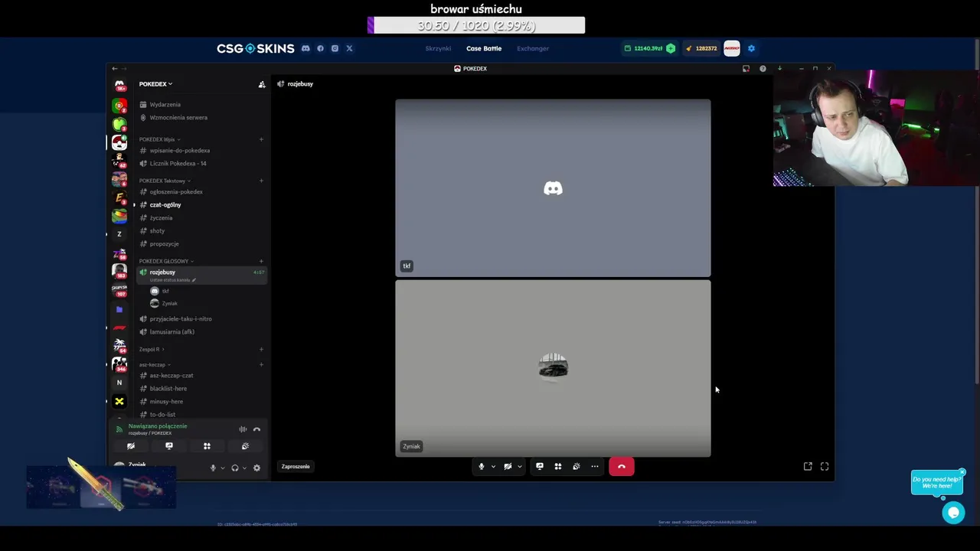
Task: Join Licznik Pokedexa - 14 voice channel
Action: click(178, 163)
